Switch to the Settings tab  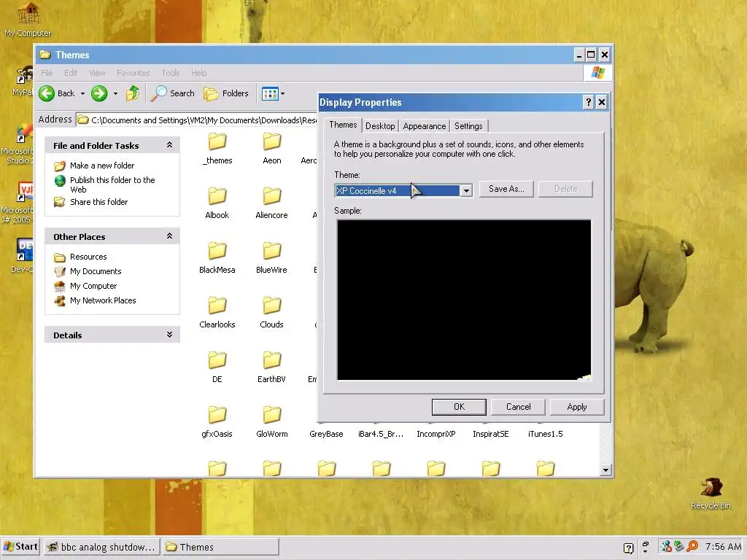pyautogui.click(x=468, y=126)
